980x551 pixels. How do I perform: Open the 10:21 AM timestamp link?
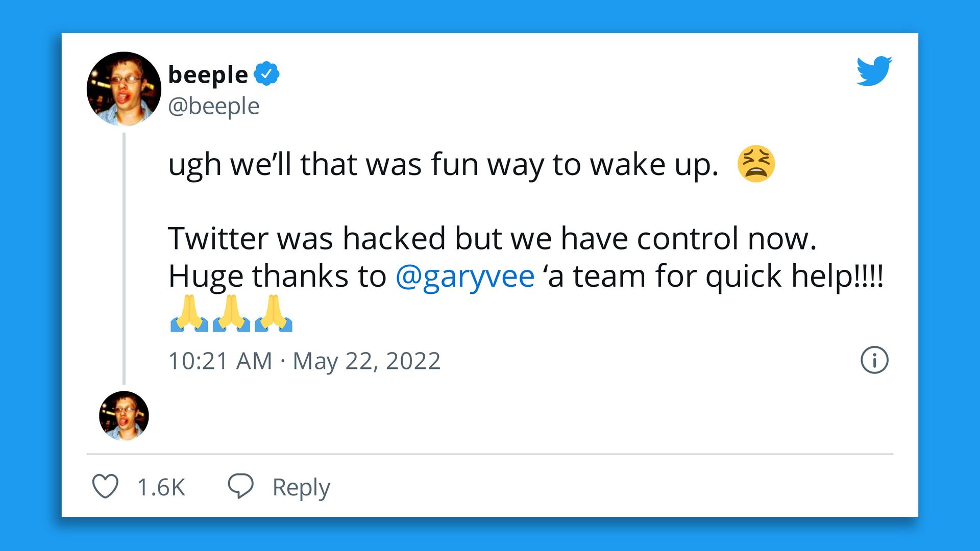coord(220,361)
